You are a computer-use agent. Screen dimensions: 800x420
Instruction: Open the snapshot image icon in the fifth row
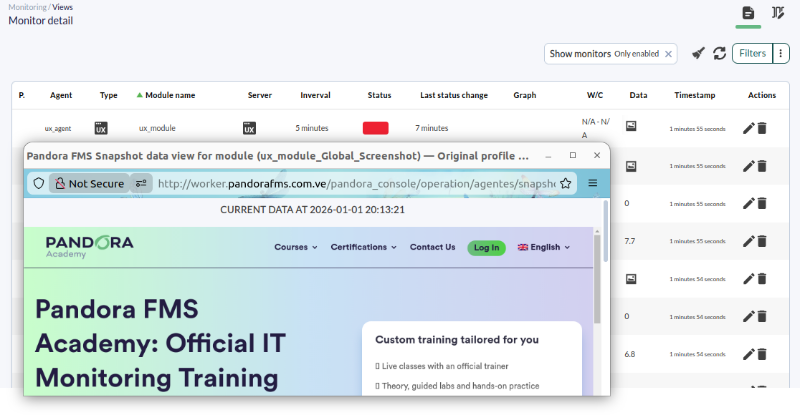[x=631, y=279]
